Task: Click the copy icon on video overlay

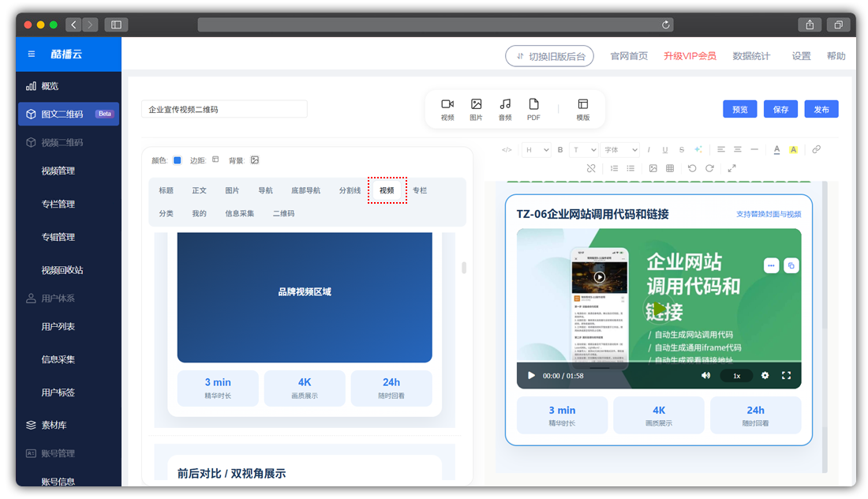Action: click(x=791, y=266)
